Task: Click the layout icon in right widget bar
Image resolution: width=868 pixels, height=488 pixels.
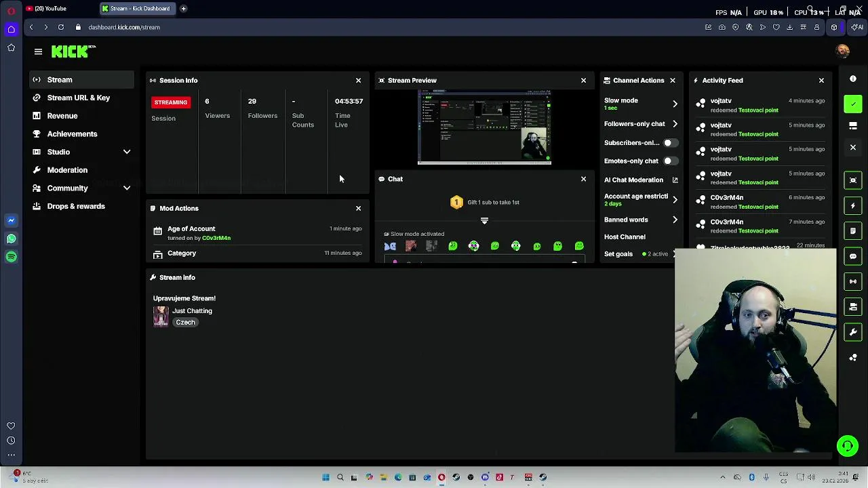Action: coord(853,126)
